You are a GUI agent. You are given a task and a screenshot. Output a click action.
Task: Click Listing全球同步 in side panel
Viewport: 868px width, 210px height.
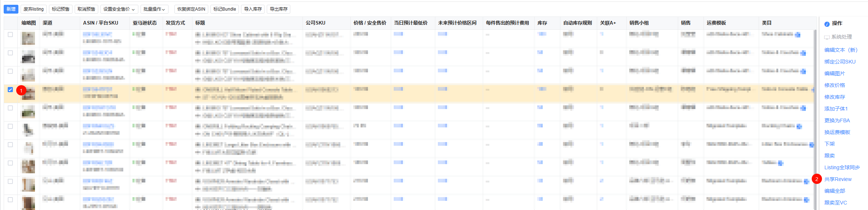[842, 167]
